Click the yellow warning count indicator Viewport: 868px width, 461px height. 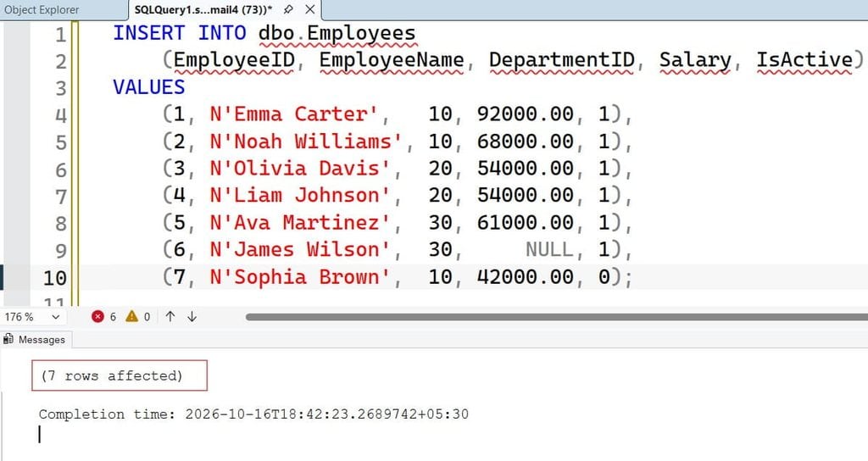[138, 317]
